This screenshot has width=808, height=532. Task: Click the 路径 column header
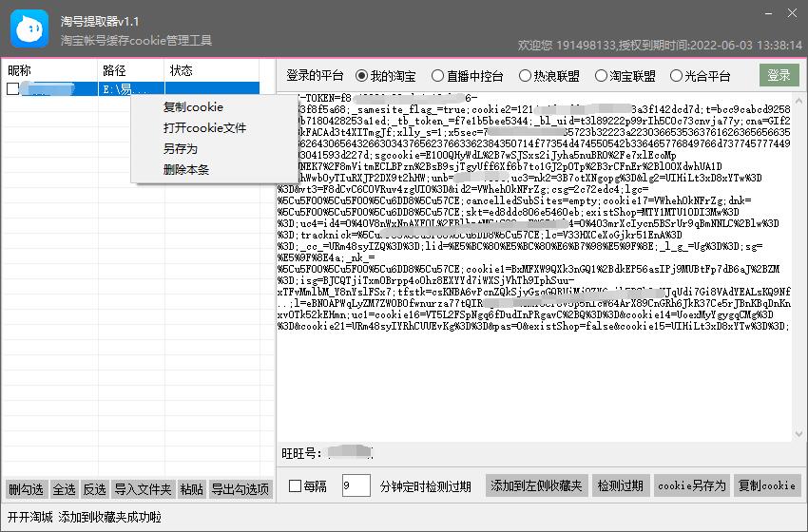click(x=131, y=70)
